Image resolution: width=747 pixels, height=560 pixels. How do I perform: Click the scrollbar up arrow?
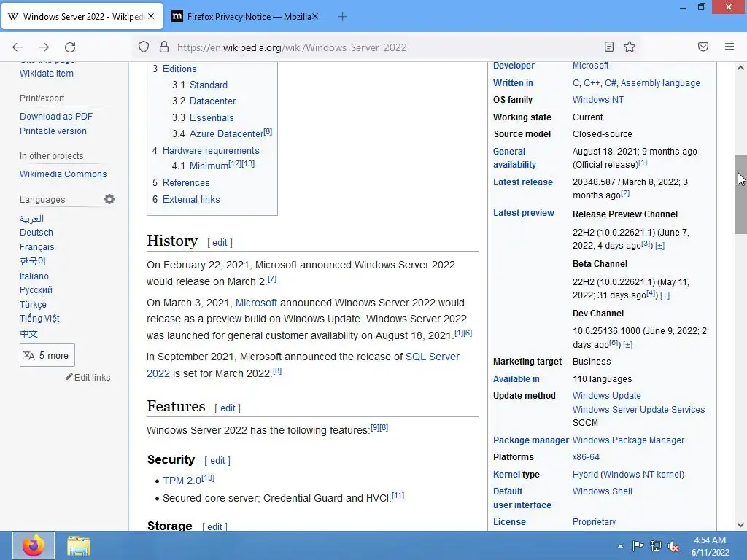[740, 68]
